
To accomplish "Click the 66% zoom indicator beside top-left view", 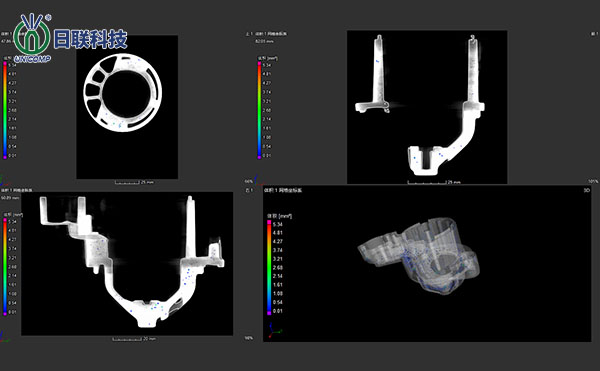I will (249, 181).
